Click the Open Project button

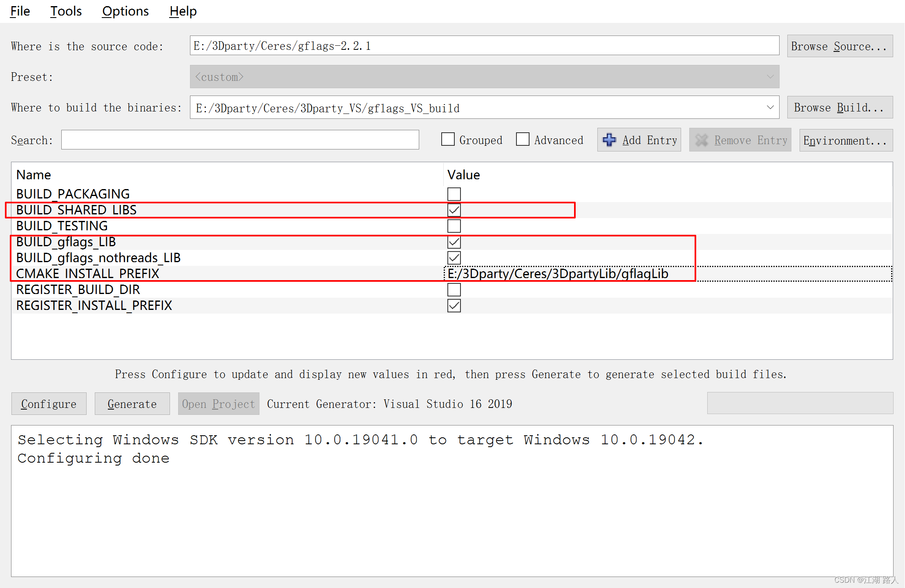218,403
